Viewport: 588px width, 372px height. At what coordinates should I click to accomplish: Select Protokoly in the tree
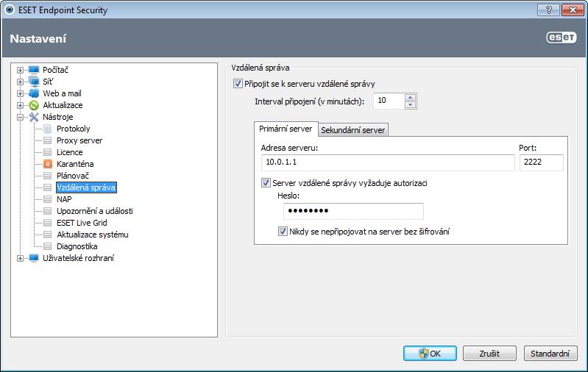[x=74, y=129]
